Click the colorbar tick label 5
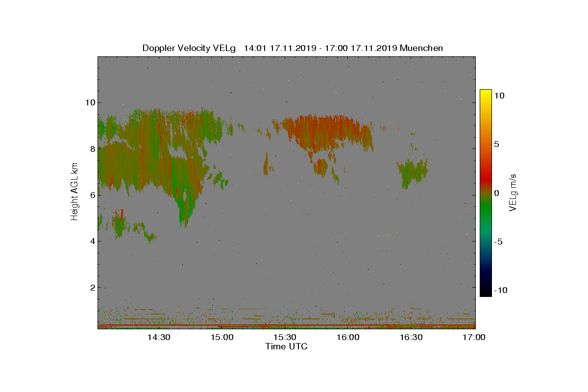This screenshot has width=588, height=392. [x=497, y=145]
